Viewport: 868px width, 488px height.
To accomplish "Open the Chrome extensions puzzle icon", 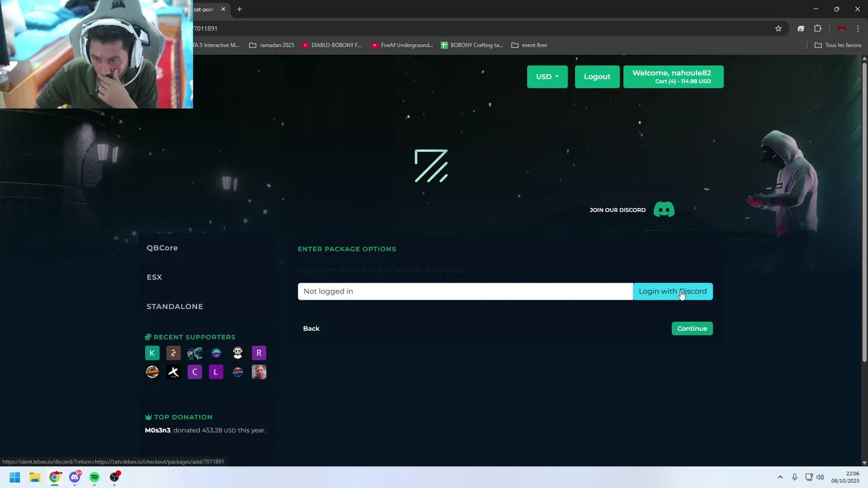I will tap(817, 28).
